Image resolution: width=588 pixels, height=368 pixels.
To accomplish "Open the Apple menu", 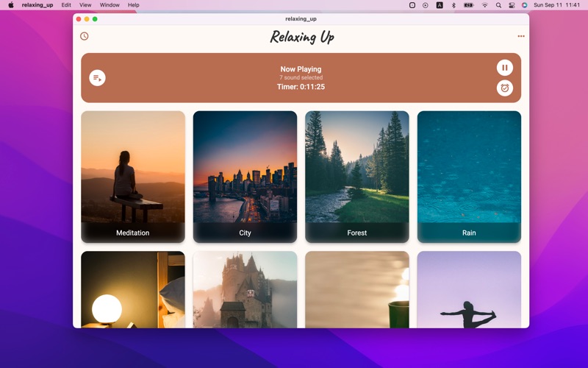I will click(11, 5).
